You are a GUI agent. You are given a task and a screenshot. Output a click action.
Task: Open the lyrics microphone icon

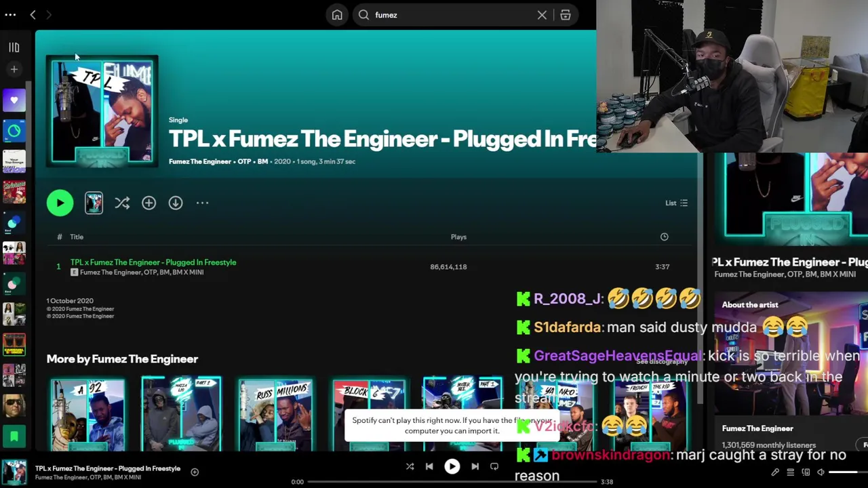pos(775,472)
